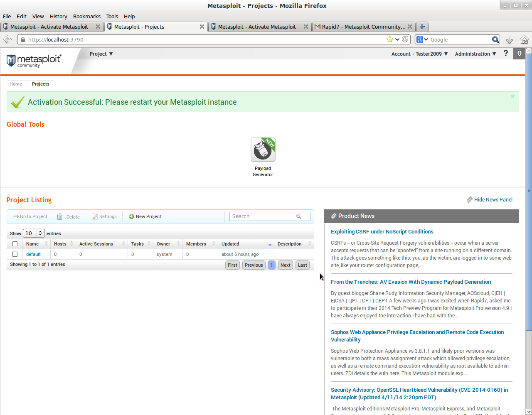Jump to the Last page button

[303, 265]
